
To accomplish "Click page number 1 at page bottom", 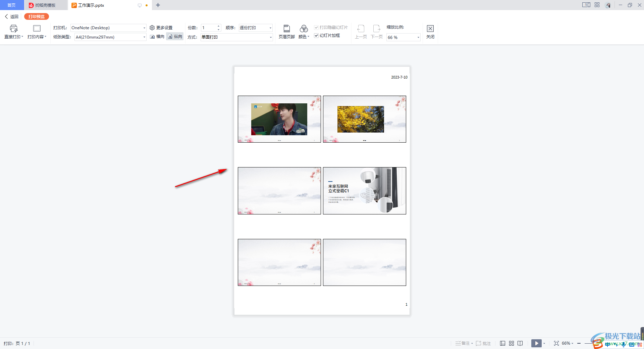I will 407,304.
